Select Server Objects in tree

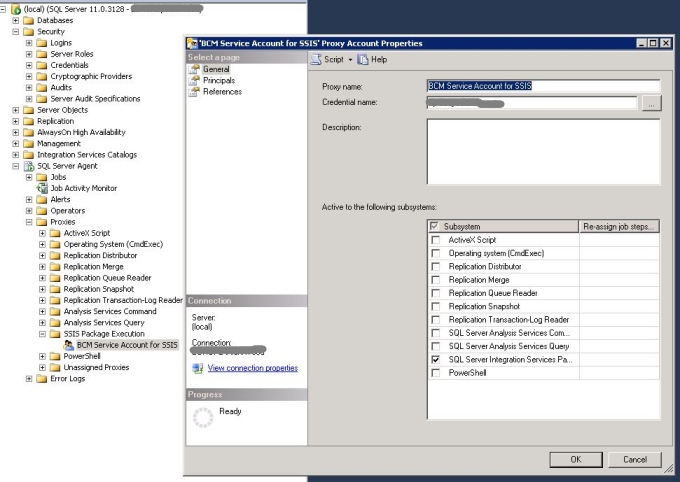[62, 110]
